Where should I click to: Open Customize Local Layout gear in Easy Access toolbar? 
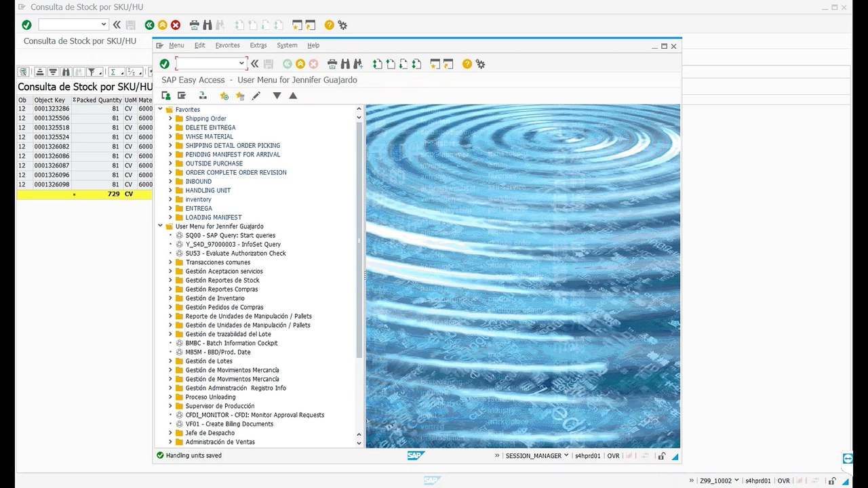pyautogui.click(x=480, y=64)
